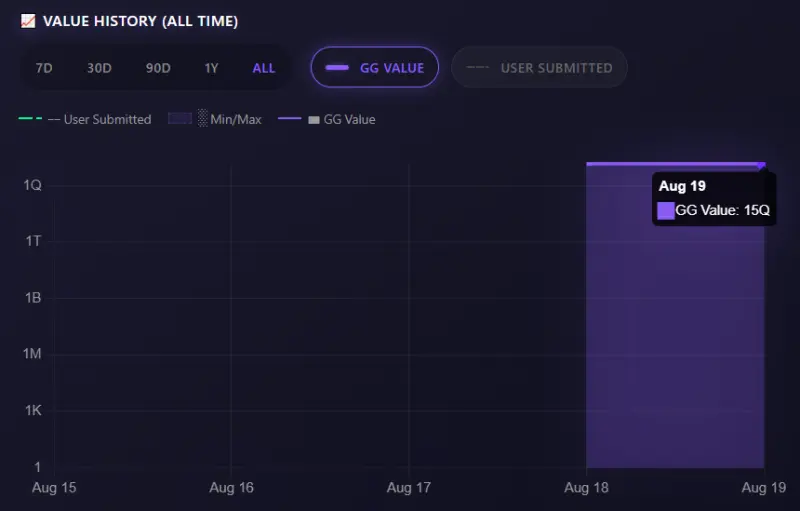Click the chart icon beside Value History

pyautogui.click(x=28, y=21)
